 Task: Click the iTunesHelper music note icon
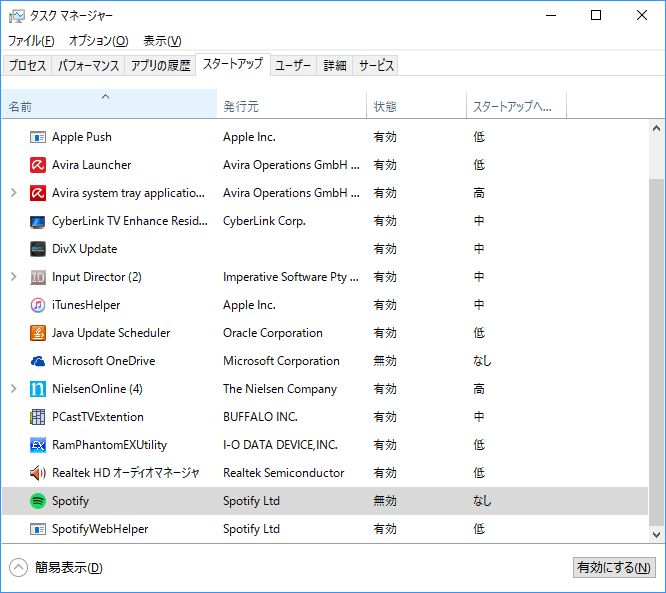[x=38, y=305]
